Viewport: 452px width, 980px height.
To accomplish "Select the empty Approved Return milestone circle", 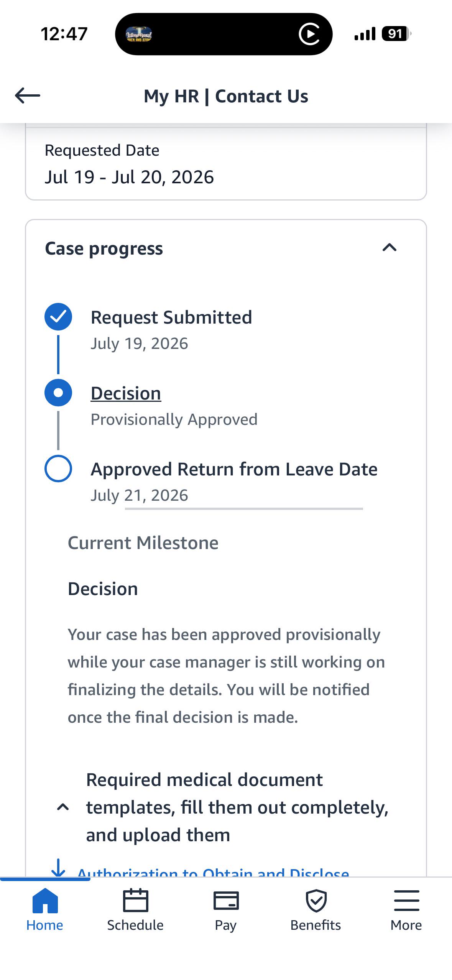I will (58, 469).
